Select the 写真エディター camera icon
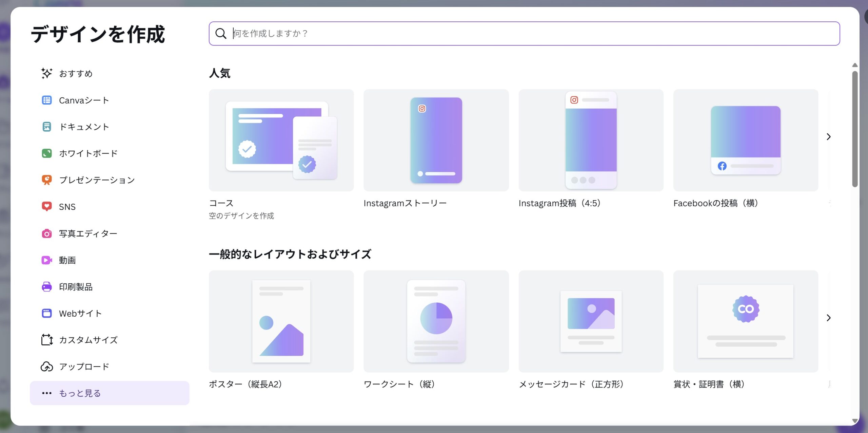This screenshot has width=868, height=433. click(x=47, y=233)
